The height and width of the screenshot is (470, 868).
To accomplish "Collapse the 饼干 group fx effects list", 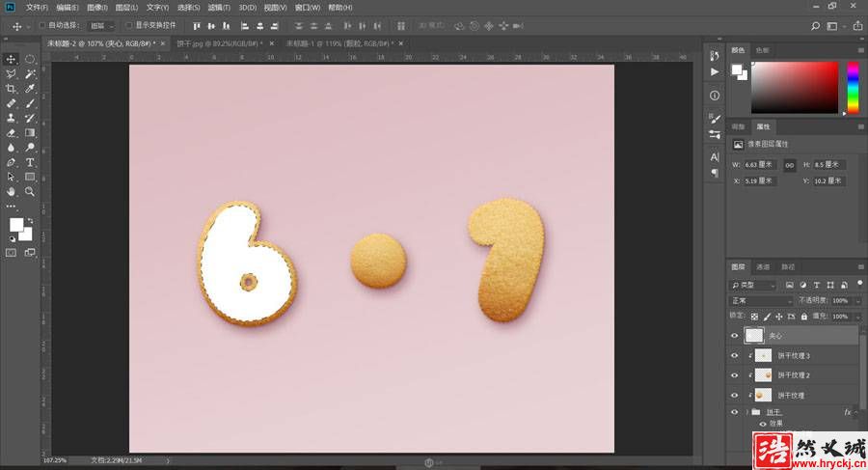I will pos(857,412).
